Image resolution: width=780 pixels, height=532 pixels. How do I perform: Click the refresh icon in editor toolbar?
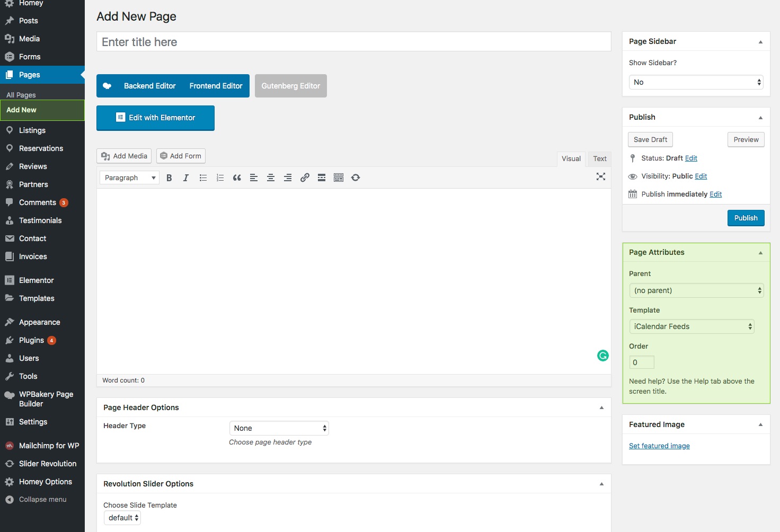pyautogui.click(x=356, y=178)
